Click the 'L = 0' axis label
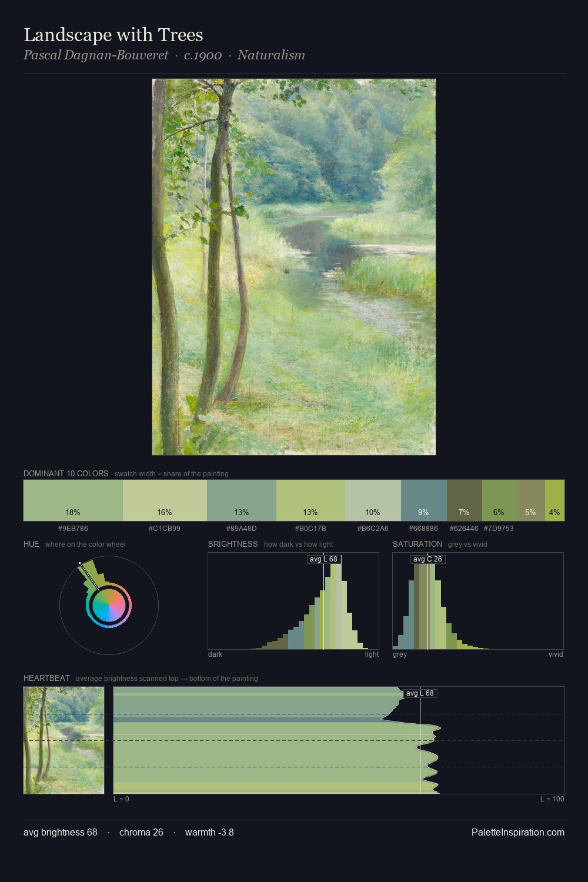The width and height of the screenshot is (588, 882). pyautogui.click(x=121, y=799)
